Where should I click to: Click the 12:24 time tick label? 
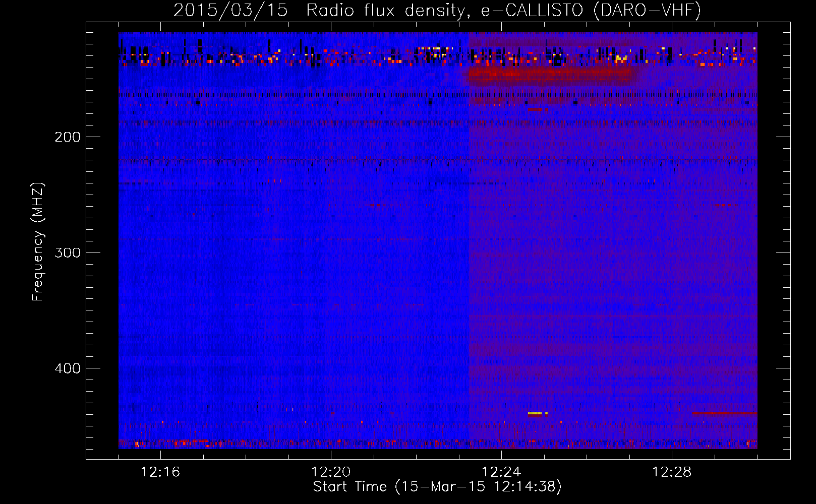[x=501, y=472]
